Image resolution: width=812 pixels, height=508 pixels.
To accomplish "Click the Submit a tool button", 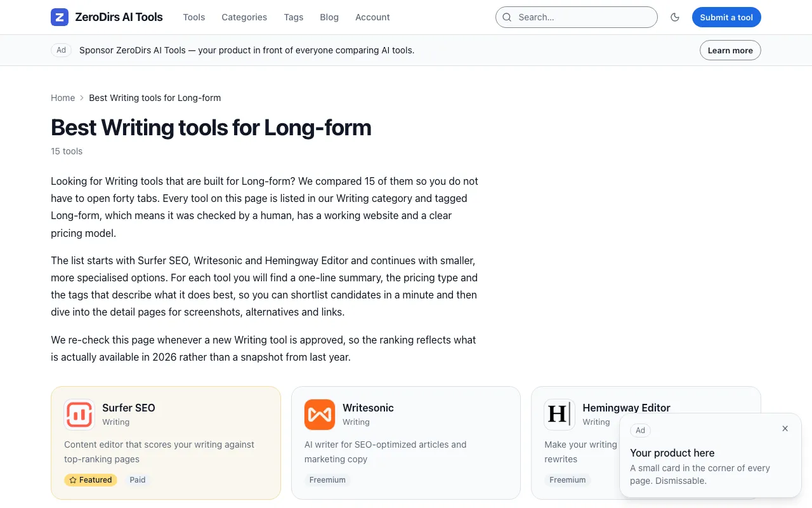I will click(726, 17).
